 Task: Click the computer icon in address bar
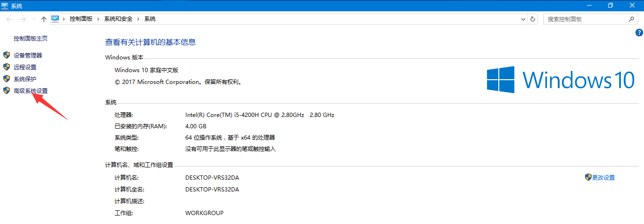pyautogui.click(x=55, y=19)
